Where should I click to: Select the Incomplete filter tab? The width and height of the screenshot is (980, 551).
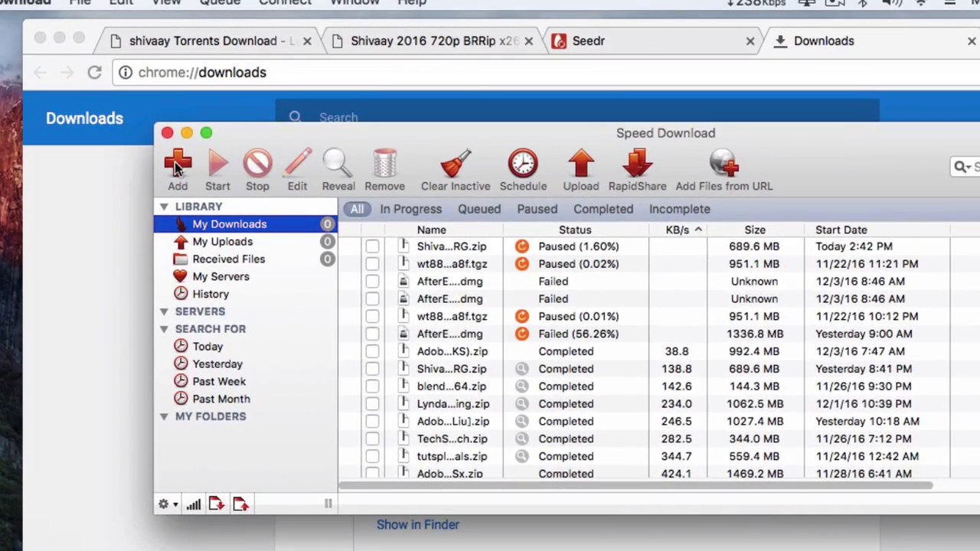[679, 209]
